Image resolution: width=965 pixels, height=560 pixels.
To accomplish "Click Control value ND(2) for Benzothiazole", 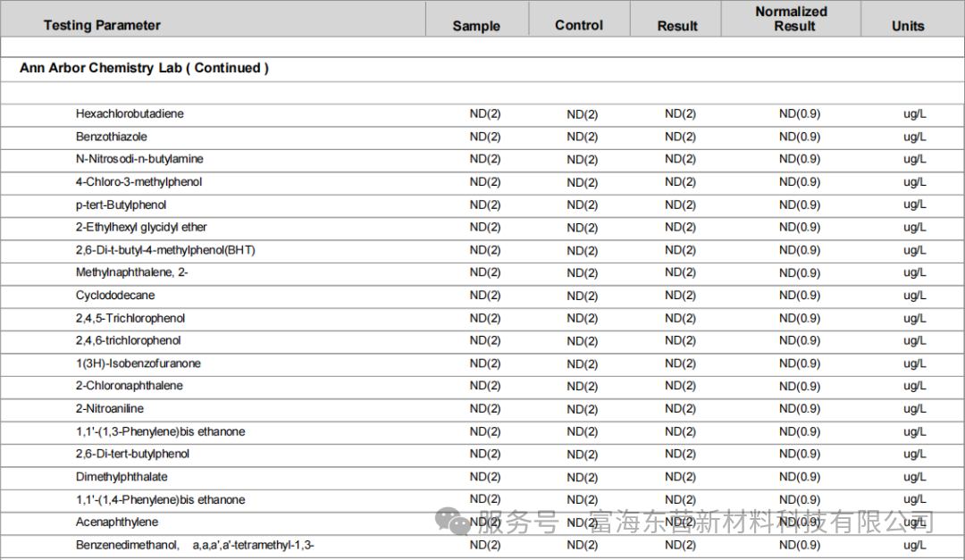I will point(583,137).
